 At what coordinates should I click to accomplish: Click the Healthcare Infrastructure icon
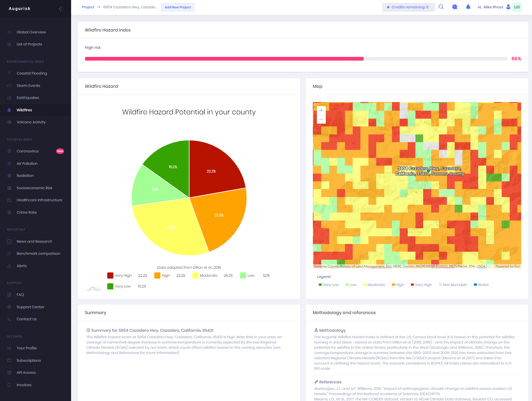(9, 200)
